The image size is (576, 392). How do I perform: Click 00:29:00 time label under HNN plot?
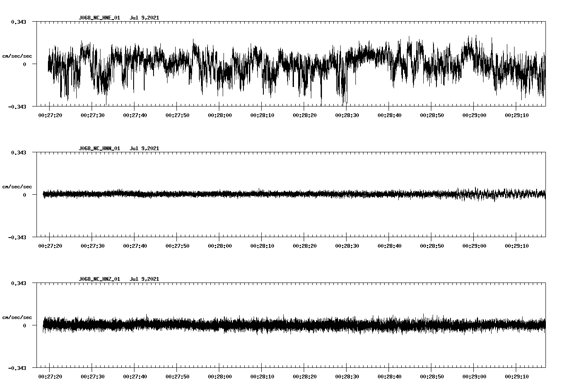click(474, 246)
